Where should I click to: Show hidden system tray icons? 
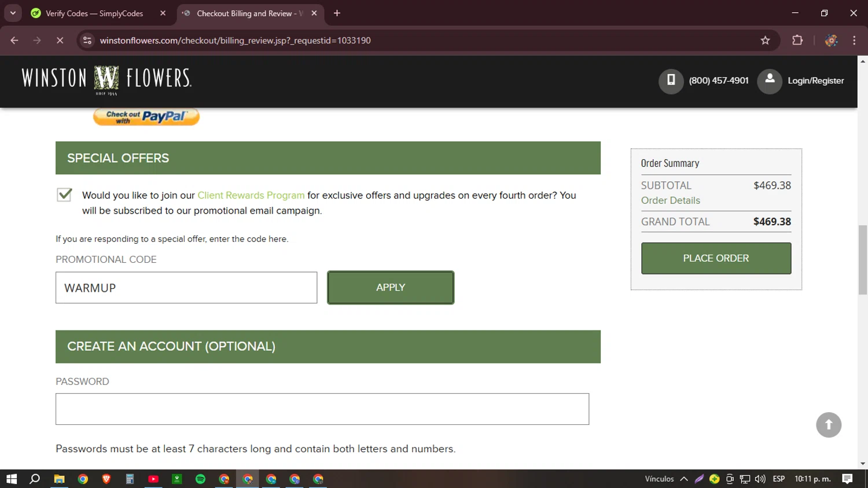click(x=684, y=479)
